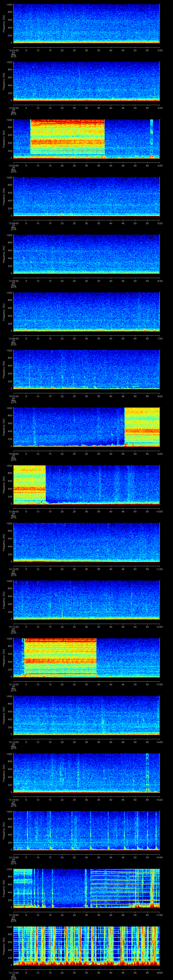Click the Frequency (Hz) axis label of the 13:02:00 panel
173x980 pixels.
(x=4, y=81)
